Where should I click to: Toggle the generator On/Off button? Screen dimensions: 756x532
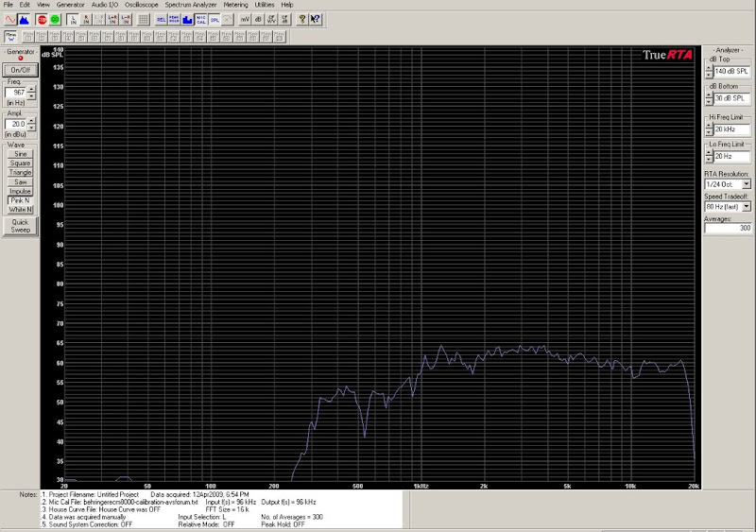coord(20,70)
